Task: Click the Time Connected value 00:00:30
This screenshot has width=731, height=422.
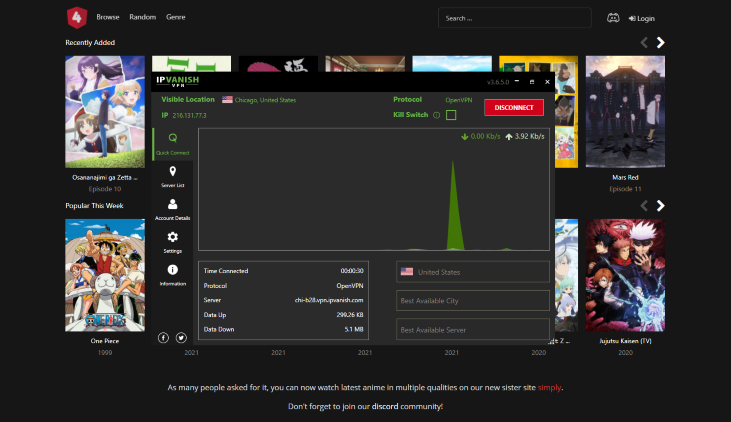Action: click(x=352, y=270)
